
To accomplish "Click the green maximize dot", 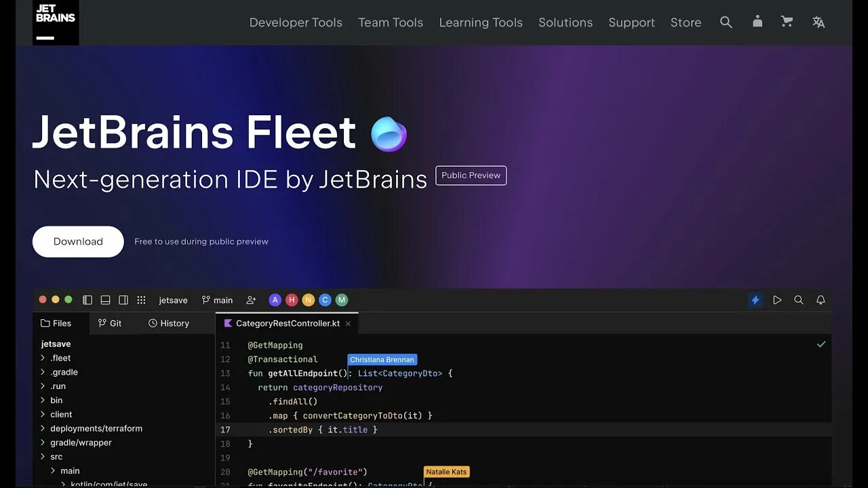I will tap(68, 300).
